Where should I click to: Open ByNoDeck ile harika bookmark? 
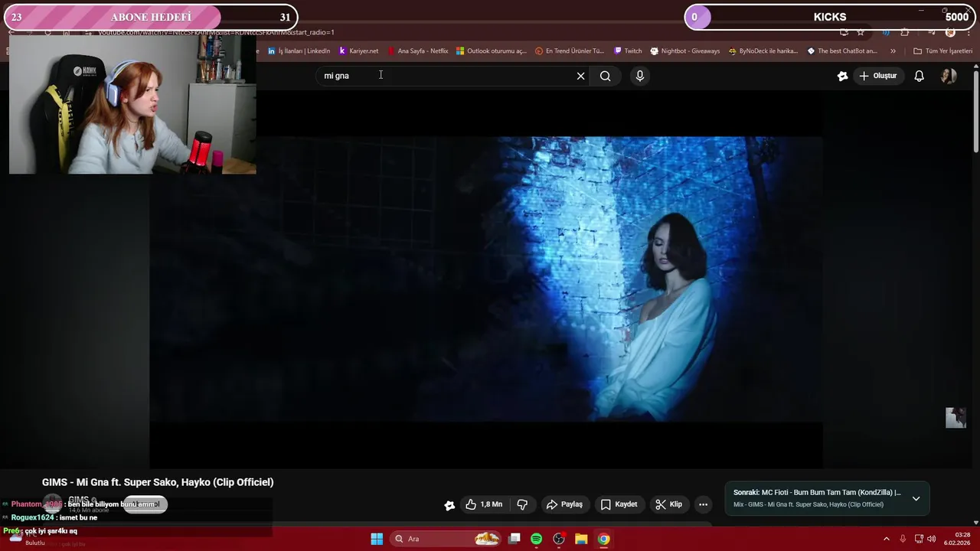pos(763,51)
